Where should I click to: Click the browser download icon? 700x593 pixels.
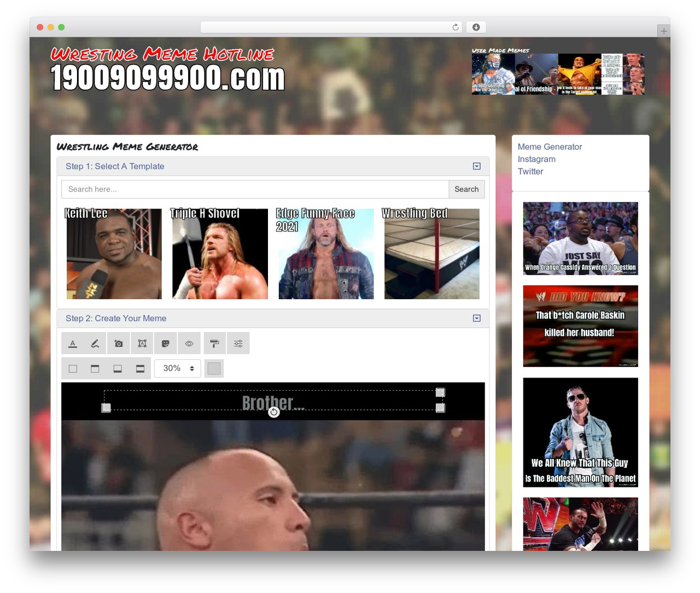tap(476, 27)
